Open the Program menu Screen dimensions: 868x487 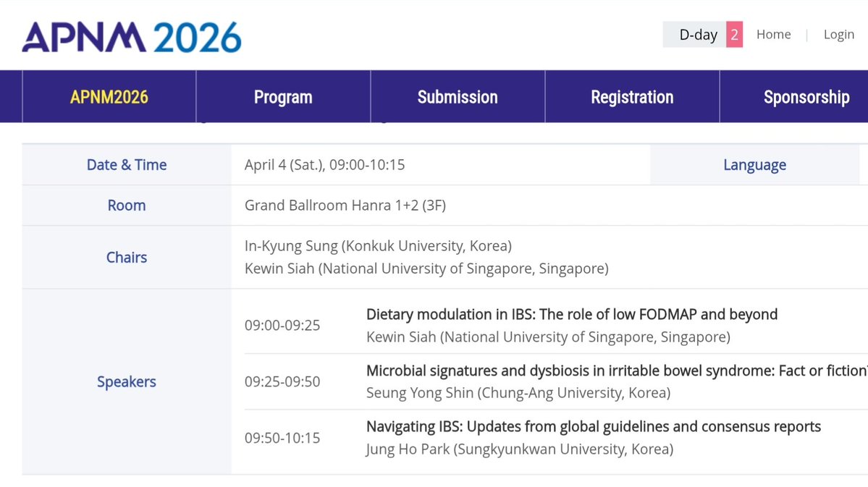[283, 97]
